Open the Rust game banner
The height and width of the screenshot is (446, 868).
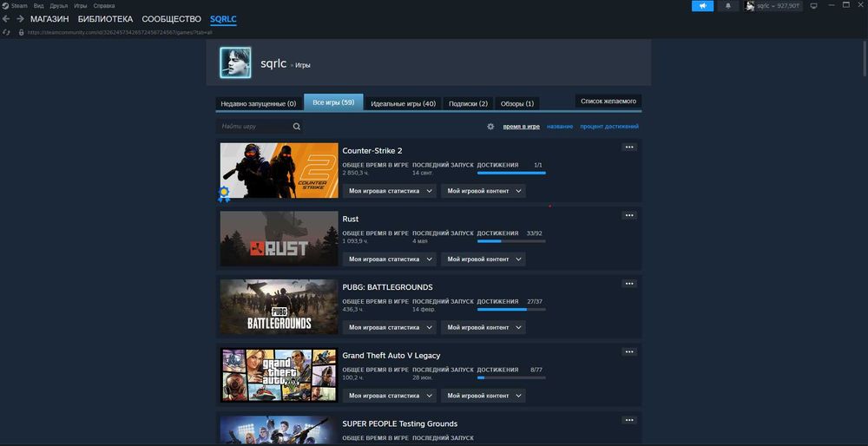[x=279, y=239]
